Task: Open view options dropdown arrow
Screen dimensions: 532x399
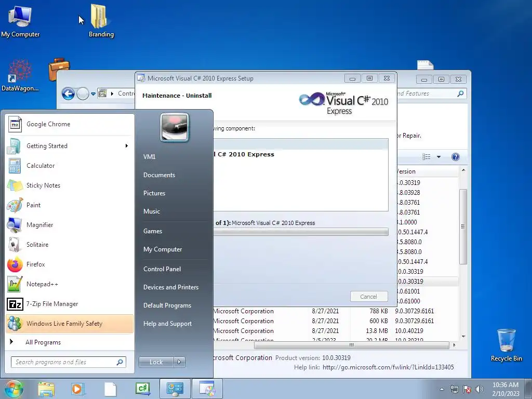Action: (438, 157)
